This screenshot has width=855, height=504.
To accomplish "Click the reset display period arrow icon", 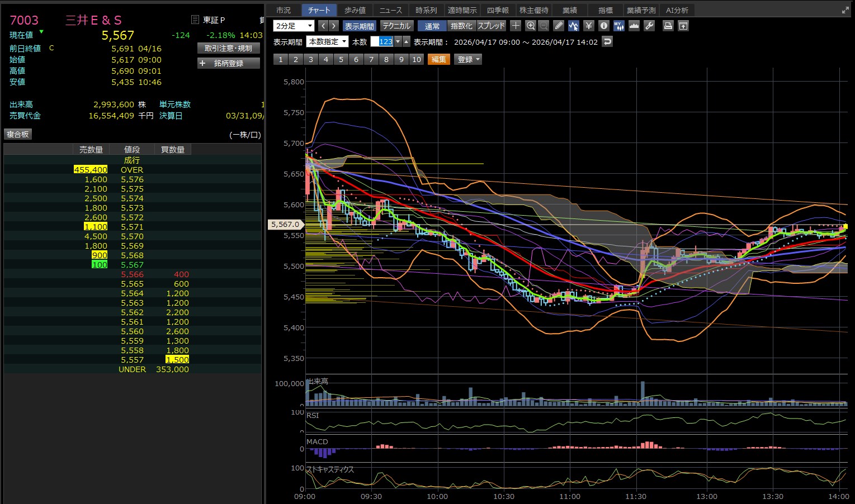I will point(607,42).
